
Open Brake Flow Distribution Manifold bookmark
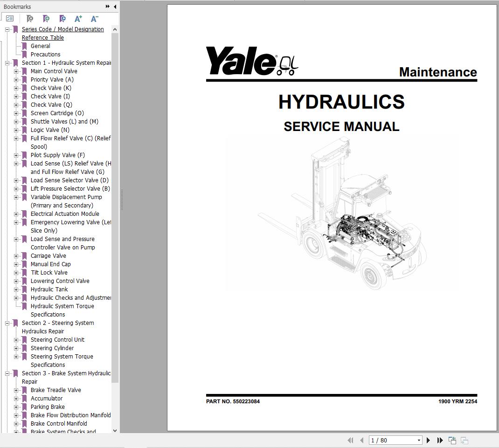(70, 415)
